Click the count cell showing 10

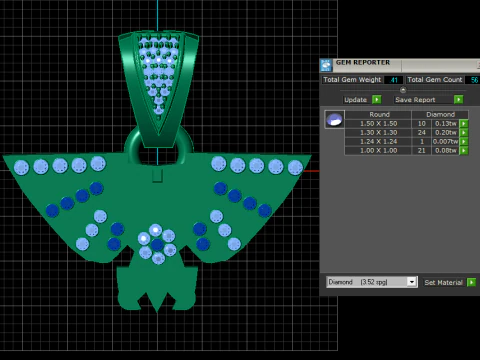click(x=422, y=124)
